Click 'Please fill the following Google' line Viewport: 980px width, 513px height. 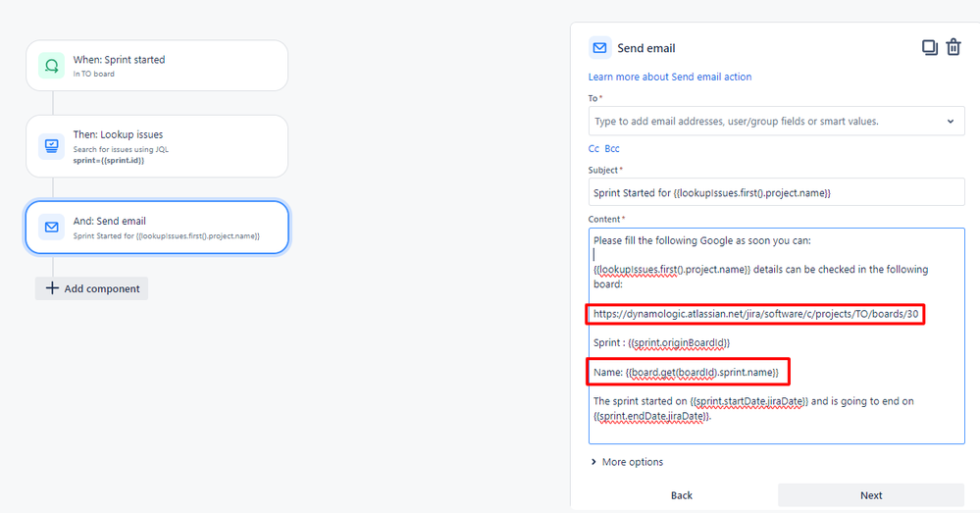tap(701, 240)
